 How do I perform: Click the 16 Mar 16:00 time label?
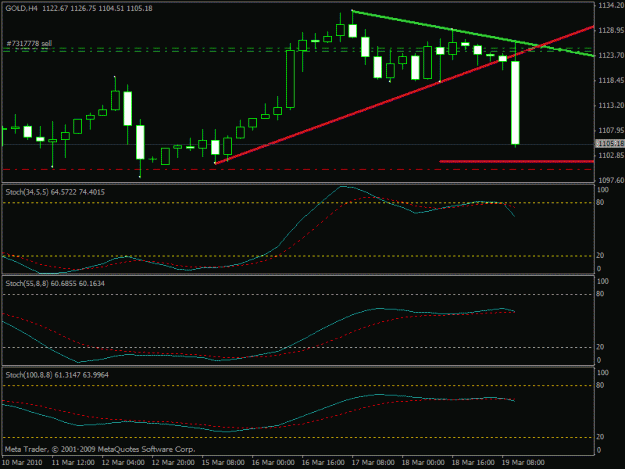323,463
